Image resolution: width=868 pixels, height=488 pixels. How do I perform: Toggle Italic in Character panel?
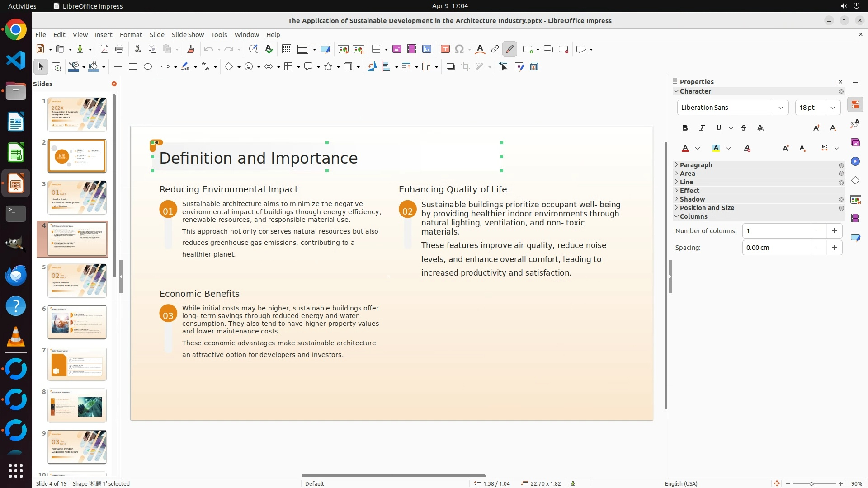coord(702,128)
